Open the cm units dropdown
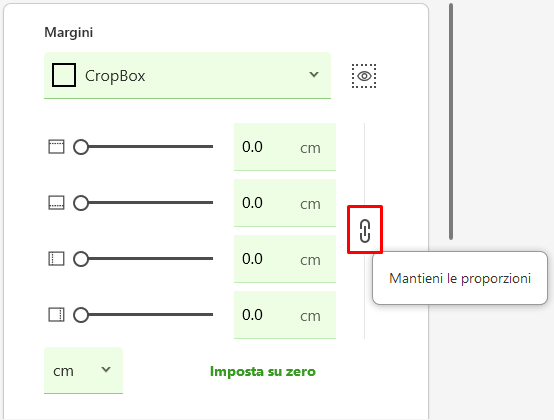The height and width of the screenshot is (420, 554). pos(83,370)
